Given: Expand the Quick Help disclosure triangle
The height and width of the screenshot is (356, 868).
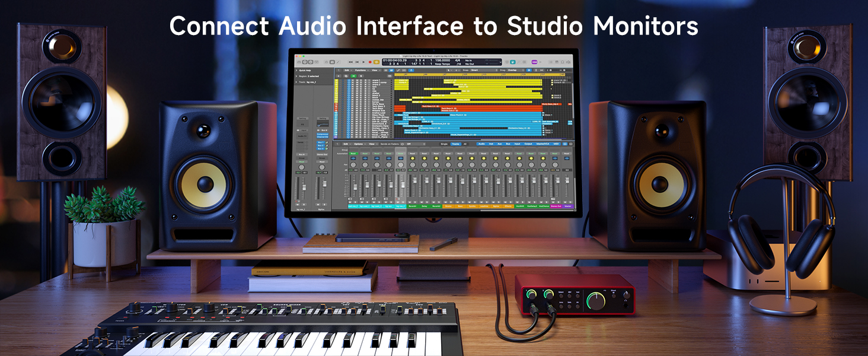Looking at the screenshot, I should (x=296, y=70).
